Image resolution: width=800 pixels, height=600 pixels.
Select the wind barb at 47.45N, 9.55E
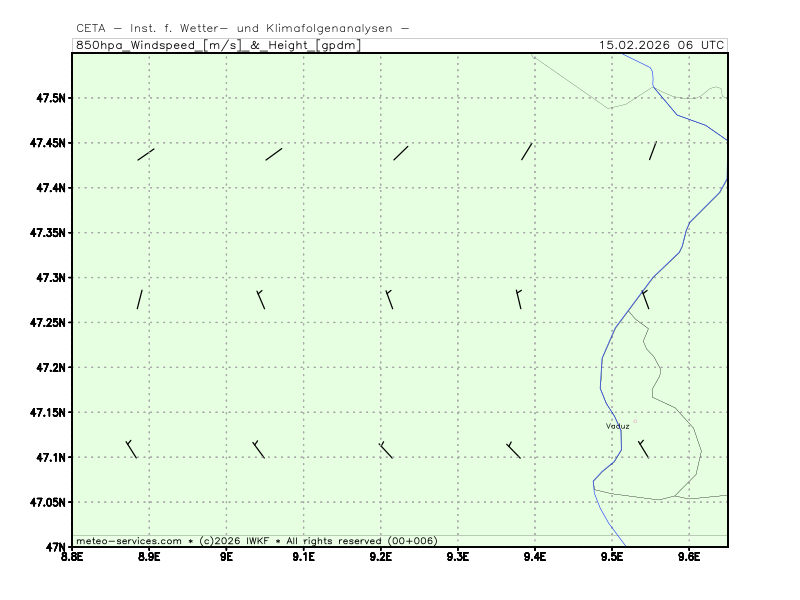653,151
